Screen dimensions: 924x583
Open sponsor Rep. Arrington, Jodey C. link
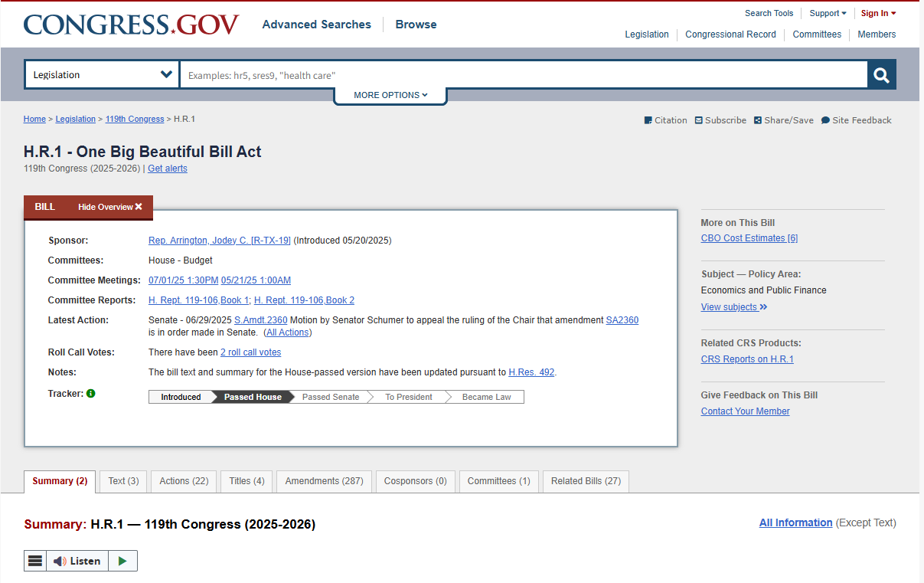pyautogui.click(x=220, y=241)
